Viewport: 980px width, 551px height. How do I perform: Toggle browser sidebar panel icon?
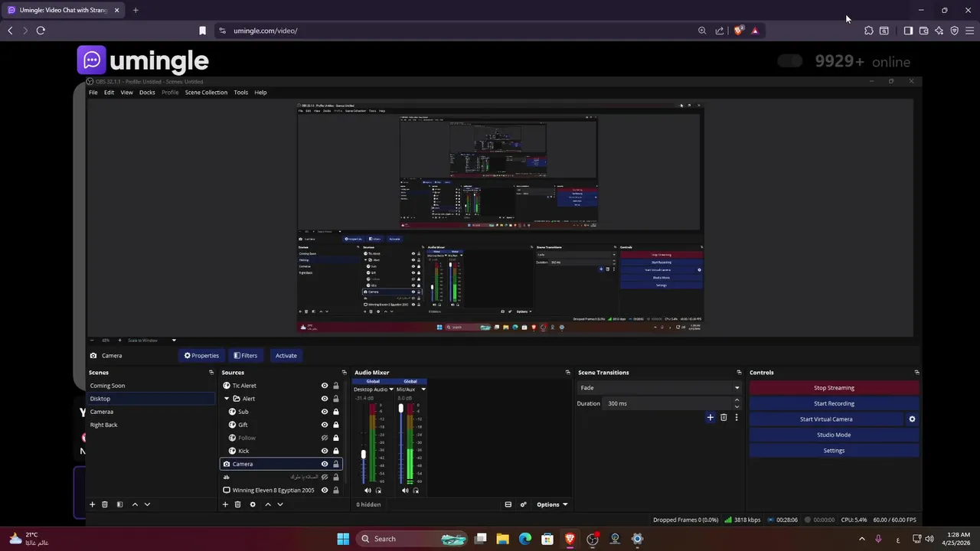point(908,31)
